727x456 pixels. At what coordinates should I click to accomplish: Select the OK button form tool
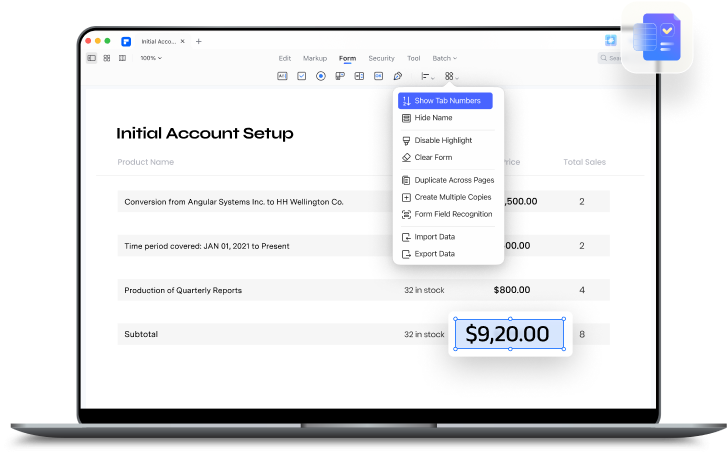pos(378,76)
